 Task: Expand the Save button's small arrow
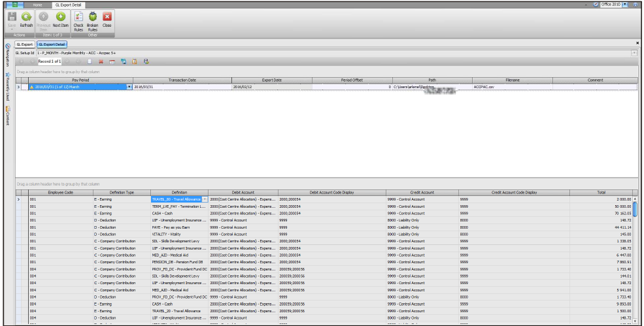tap(12, 30)
